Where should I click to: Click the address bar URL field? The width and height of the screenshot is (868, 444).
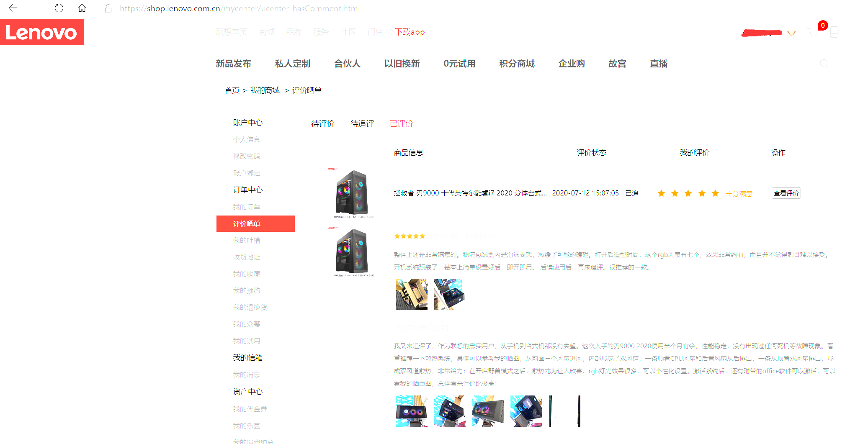[240, 8]
